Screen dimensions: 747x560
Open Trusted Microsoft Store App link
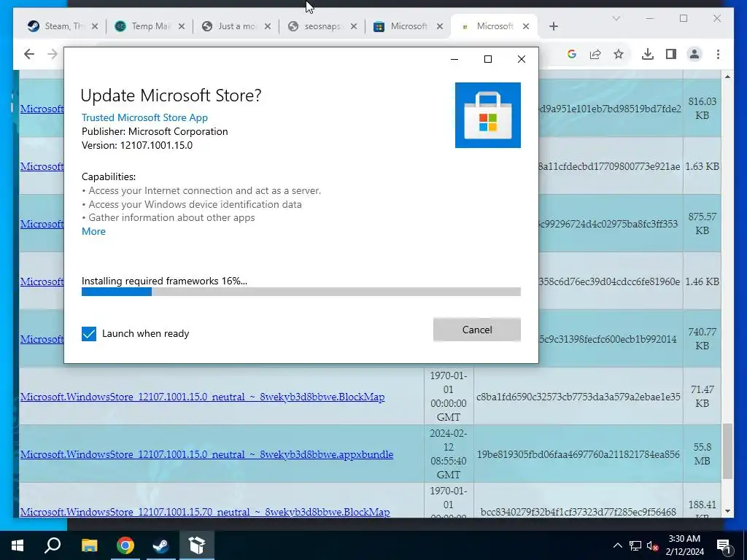coord(144,117)
